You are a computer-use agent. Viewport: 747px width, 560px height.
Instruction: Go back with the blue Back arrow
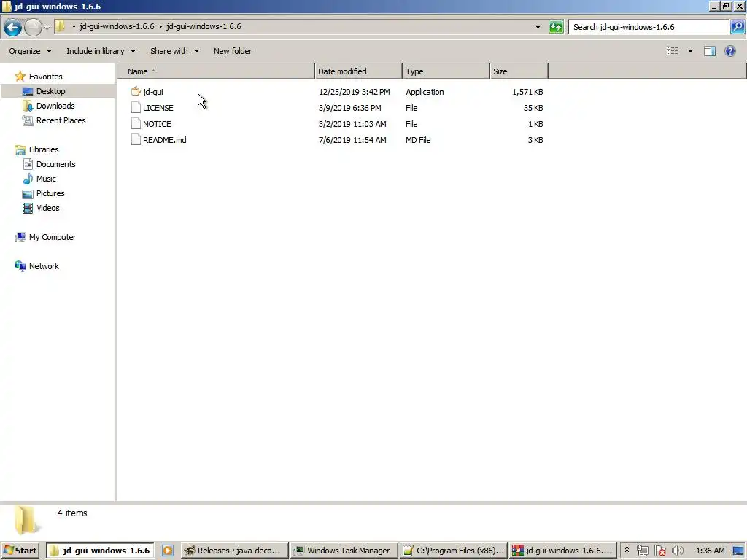[x=13, y=28]
